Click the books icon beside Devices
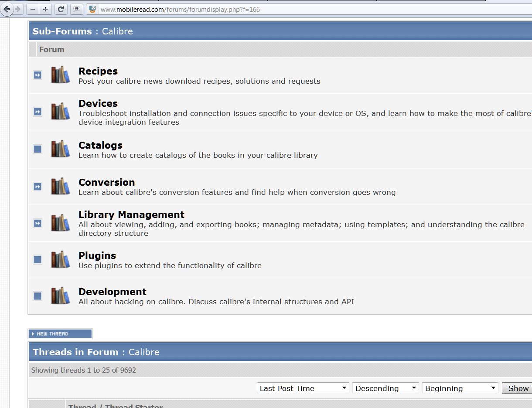The height and width of the screenshot is (408, 532). click(x=60, y=111)
